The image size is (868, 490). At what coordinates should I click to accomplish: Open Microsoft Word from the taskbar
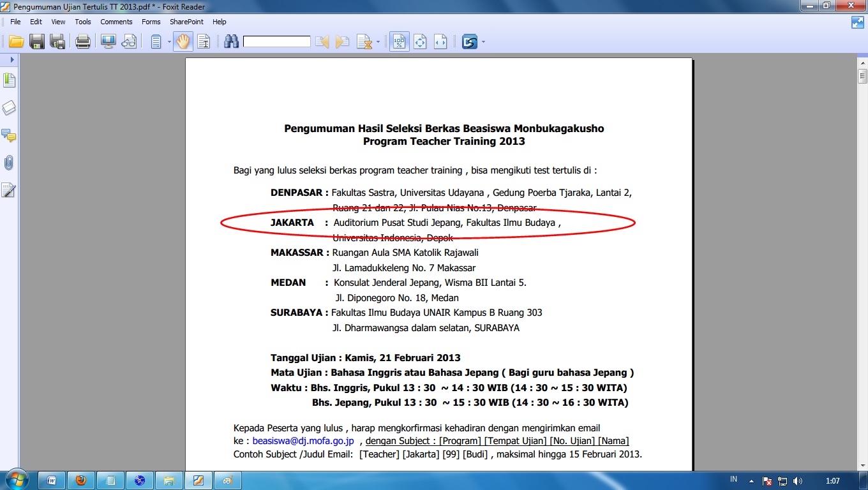[52, 480]
